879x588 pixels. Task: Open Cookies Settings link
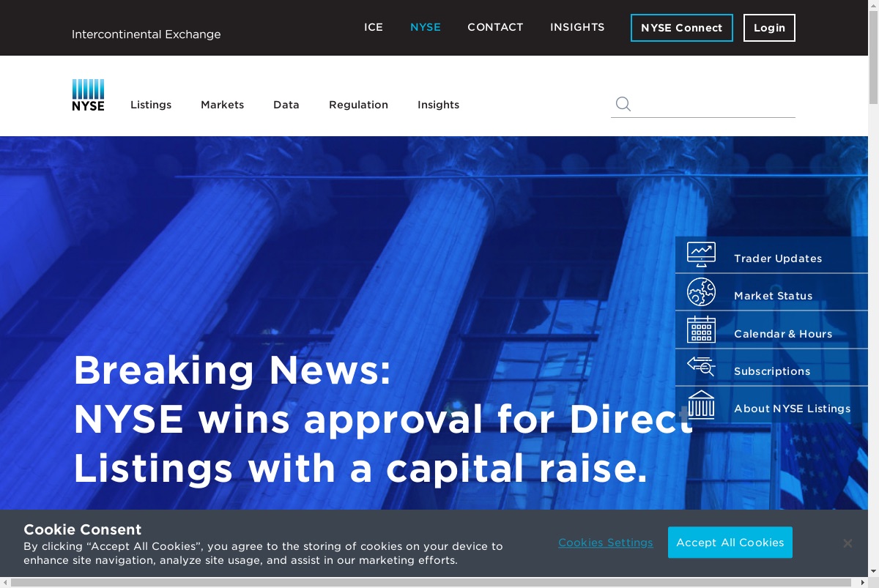click(606, 543)
